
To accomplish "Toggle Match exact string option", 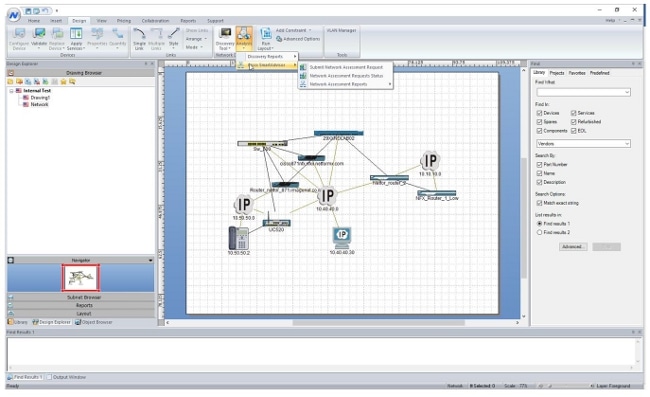I will point(539,203).
